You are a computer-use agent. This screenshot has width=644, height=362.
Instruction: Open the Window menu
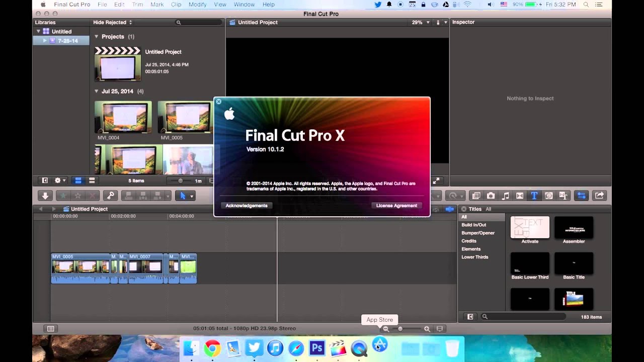click(x=244, y=5)
